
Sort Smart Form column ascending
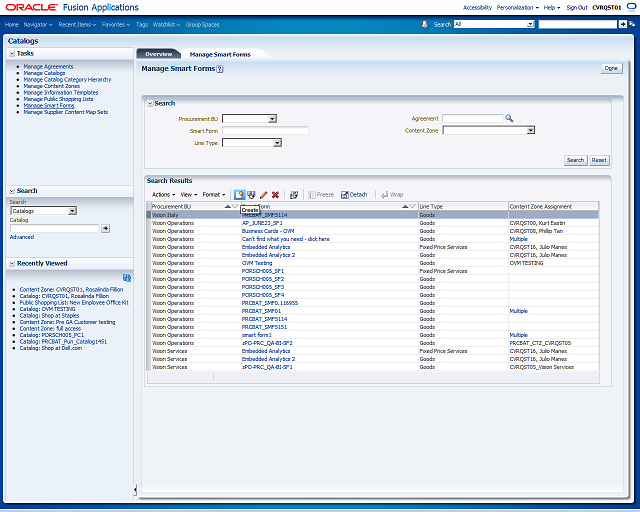coord(405,207)
